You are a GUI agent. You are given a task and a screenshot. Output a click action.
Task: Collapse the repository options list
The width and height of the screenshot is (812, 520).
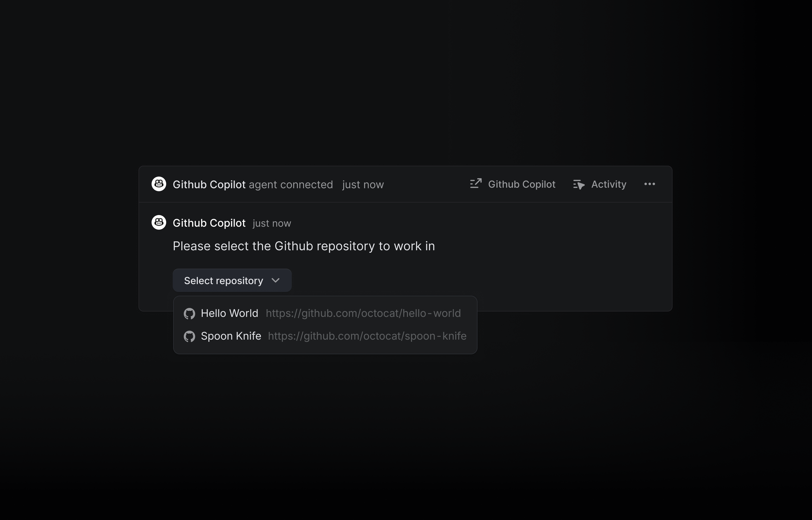pyautogui.click(x=232, y=280)
